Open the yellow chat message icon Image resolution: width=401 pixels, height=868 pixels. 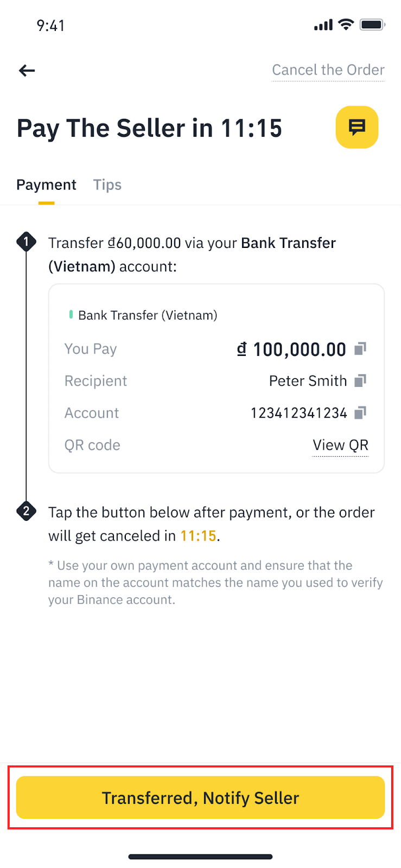[357, 127]
